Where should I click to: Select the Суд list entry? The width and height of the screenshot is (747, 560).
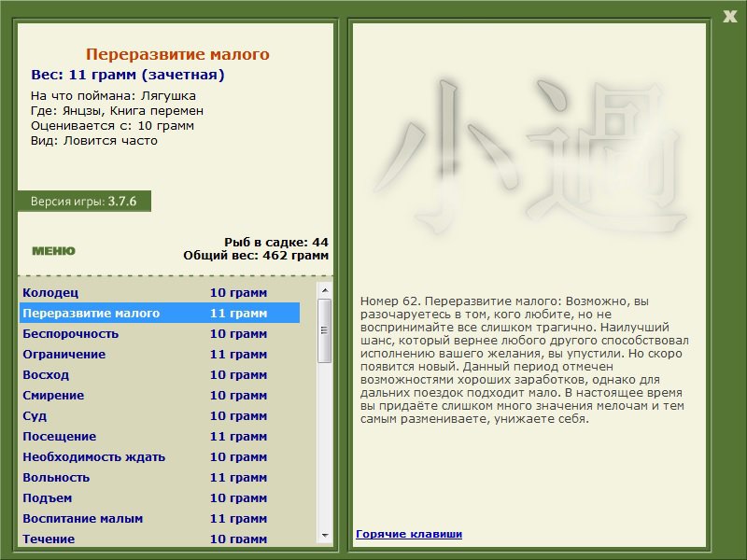pyautogui.click(x=160, y=415)
